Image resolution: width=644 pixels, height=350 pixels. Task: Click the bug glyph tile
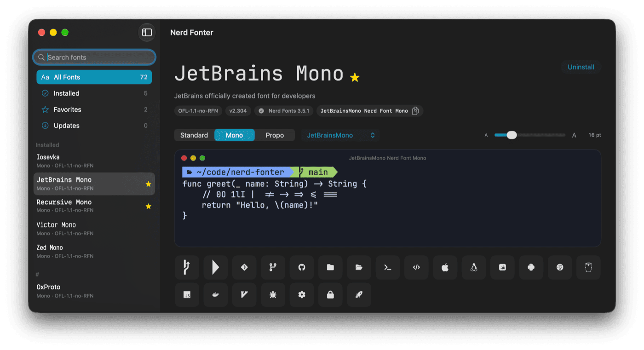pyautogui.click(x=273, y=295)
